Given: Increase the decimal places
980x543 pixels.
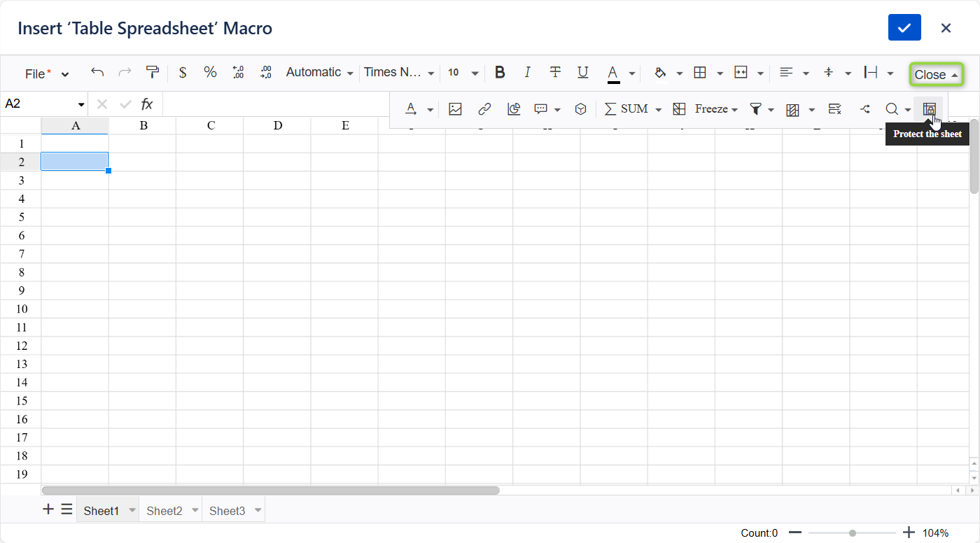Looking at the screenshot, I should (266, 73).
